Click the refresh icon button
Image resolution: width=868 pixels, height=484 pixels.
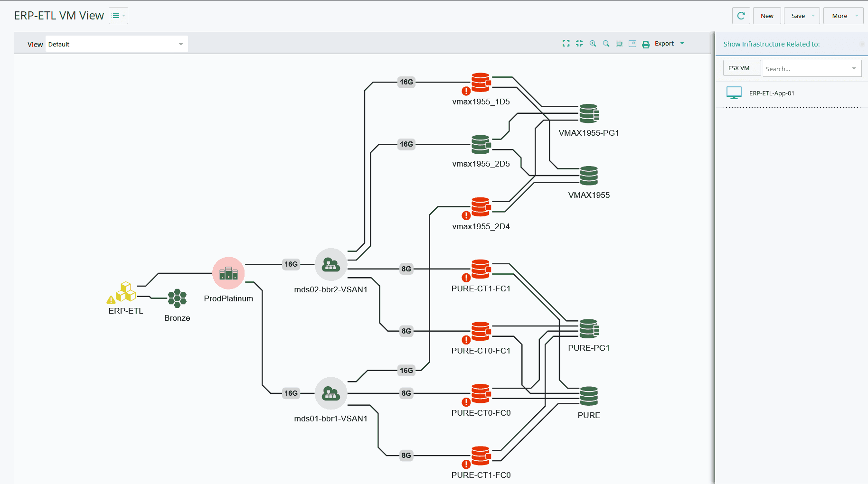pos(741,16)
